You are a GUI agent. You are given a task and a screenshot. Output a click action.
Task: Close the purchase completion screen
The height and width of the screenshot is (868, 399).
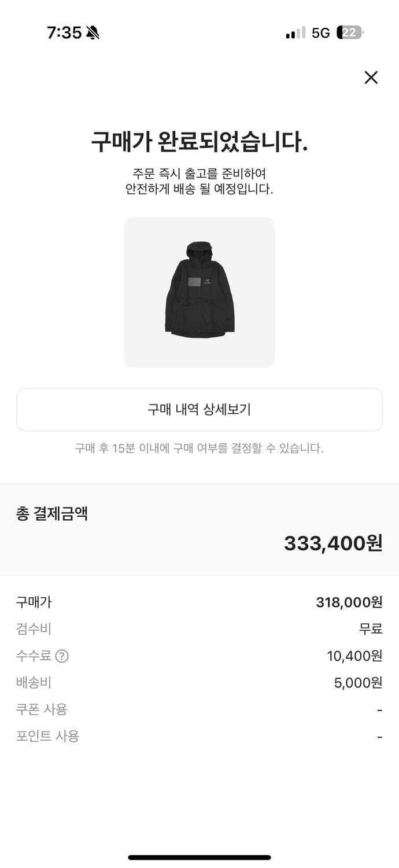[371, 77]
